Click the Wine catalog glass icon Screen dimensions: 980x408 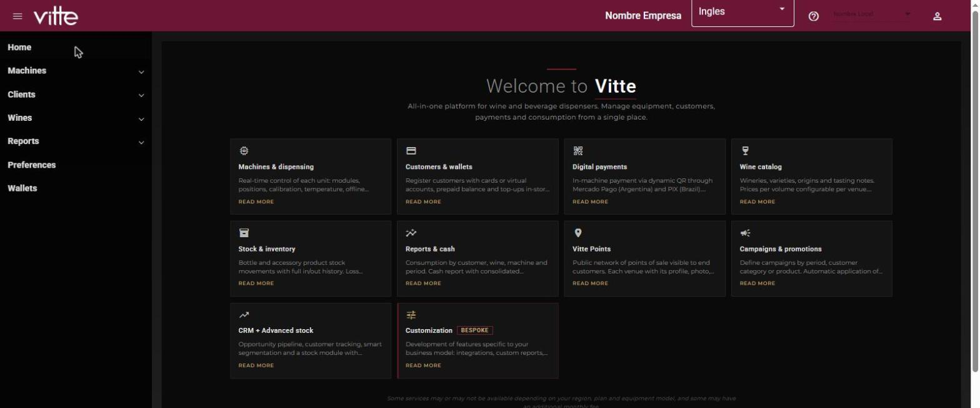point(745,151)
